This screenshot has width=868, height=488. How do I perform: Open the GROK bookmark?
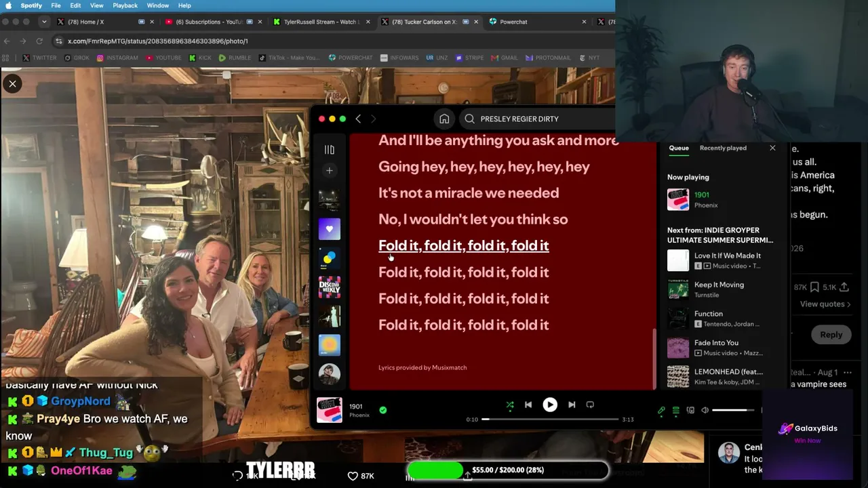coord(77,58)
